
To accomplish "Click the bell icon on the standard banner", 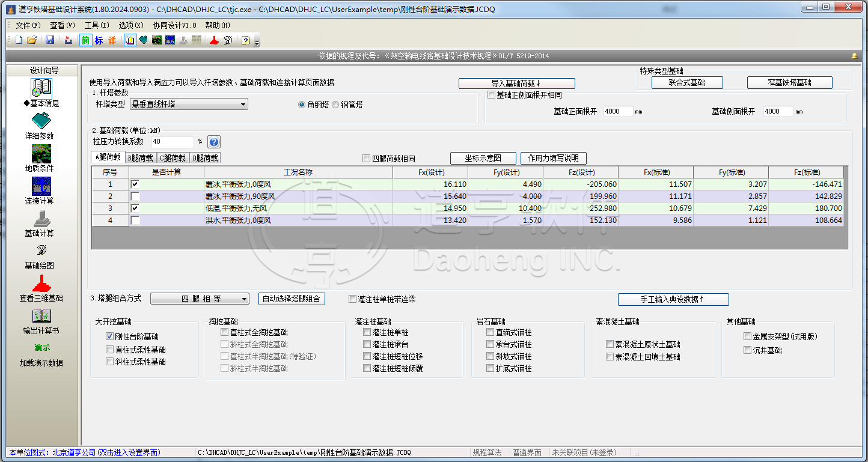I will point(854,56).
